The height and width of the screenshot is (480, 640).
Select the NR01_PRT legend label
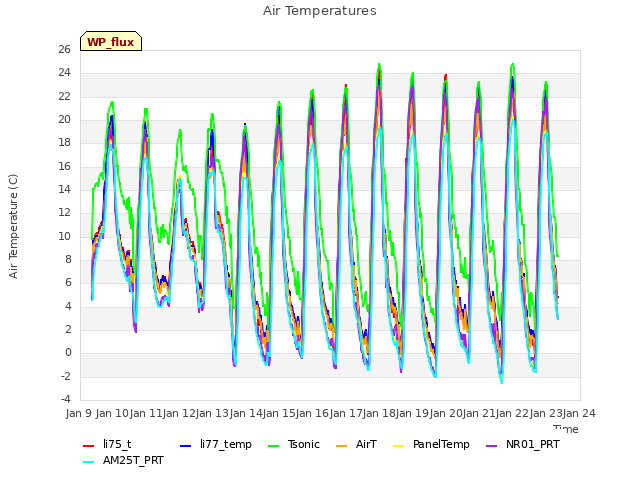533,444
